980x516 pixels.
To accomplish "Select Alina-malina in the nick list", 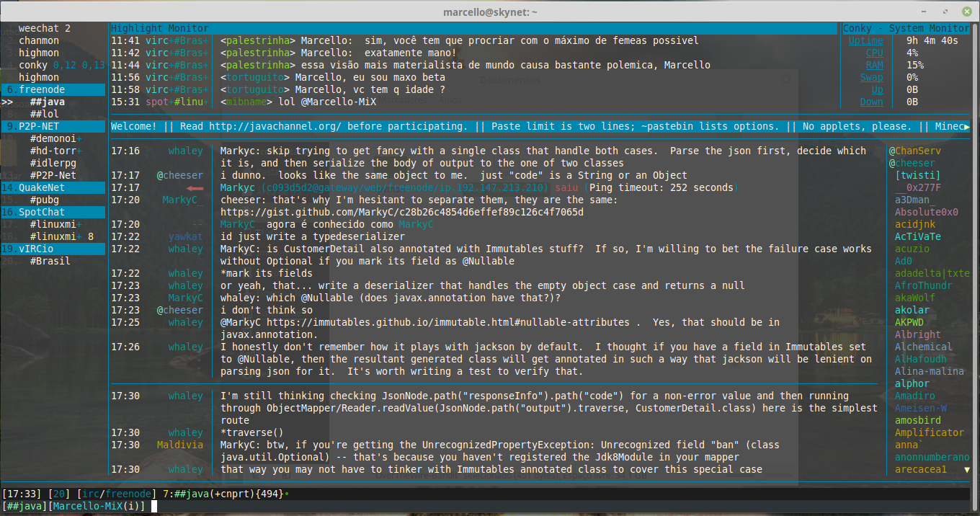I will click(930, 371).
